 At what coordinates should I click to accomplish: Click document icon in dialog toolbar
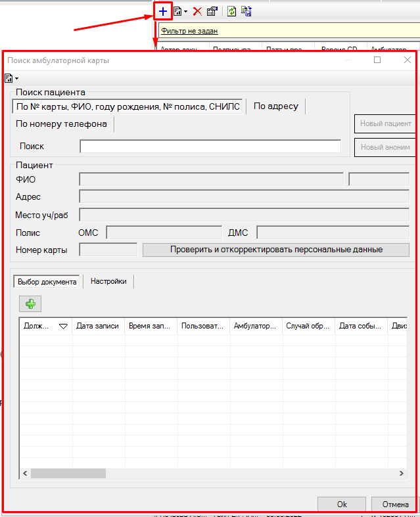[x=9, y=78]
